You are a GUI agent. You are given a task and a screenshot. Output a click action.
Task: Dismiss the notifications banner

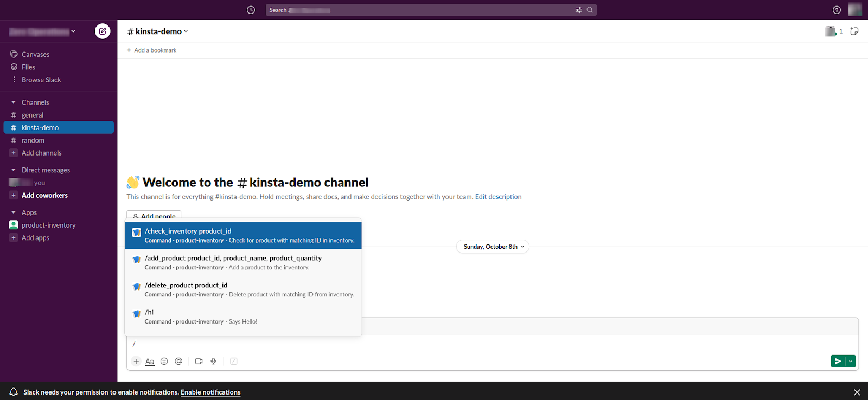[857, 392]
